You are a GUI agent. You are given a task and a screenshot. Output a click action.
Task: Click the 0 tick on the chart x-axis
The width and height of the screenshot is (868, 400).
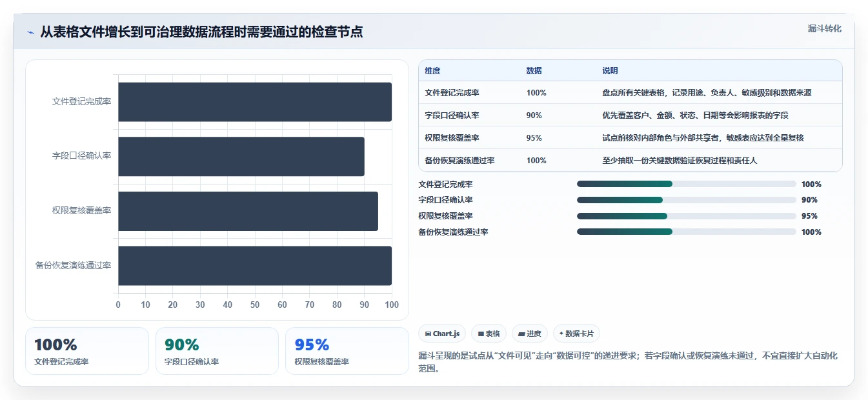coord(118,305)
